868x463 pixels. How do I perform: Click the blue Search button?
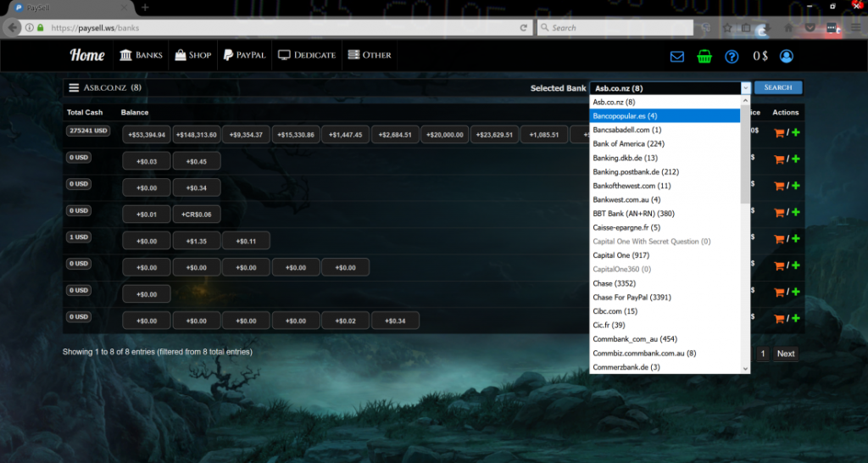(x=778, y=87)
